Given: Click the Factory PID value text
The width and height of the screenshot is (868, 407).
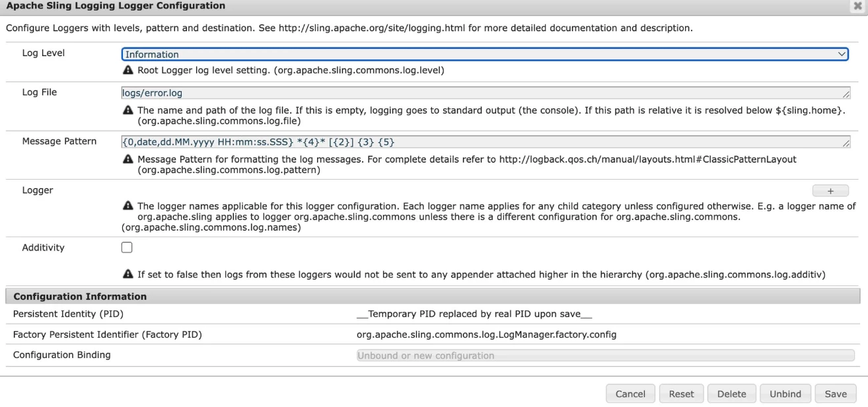Looking at the screenshot, I should point(486,334).
